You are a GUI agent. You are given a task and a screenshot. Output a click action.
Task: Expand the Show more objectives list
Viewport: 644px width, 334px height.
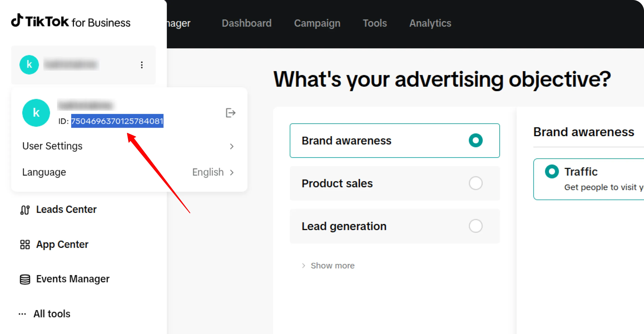tap(332, 265)
